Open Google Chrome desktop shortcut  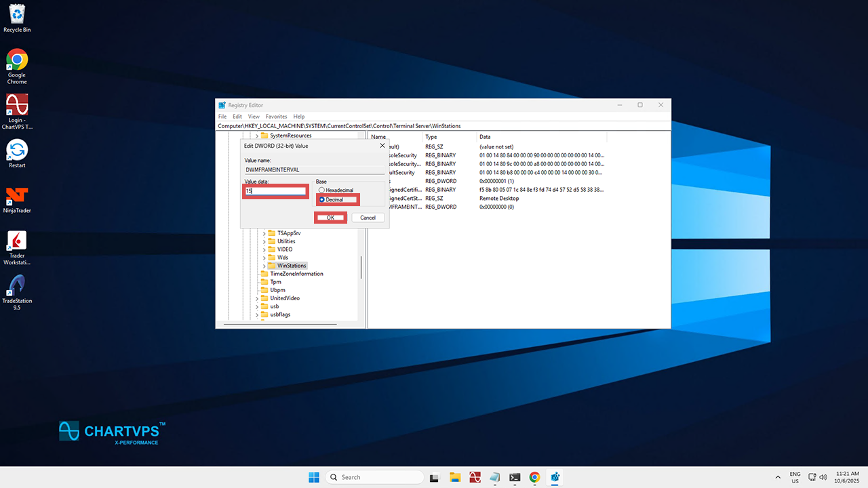point(17,61)
